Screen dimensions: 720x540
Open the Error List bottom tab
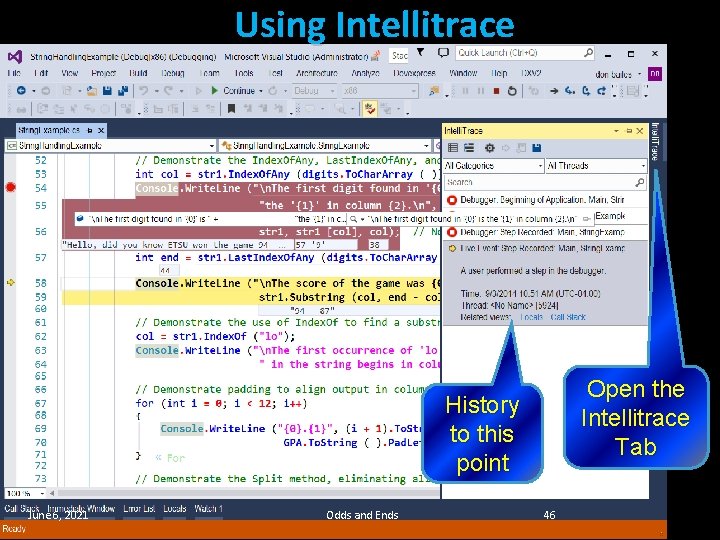click(139, 508)
